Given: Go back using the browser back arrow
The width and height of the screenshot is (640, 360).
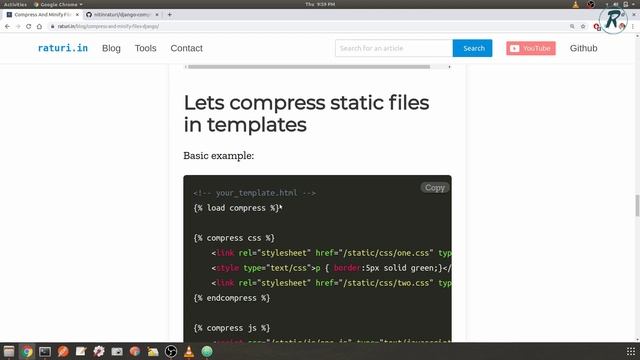Looking at the screenshot, I should pyautogui.click(x=7, y=27).
